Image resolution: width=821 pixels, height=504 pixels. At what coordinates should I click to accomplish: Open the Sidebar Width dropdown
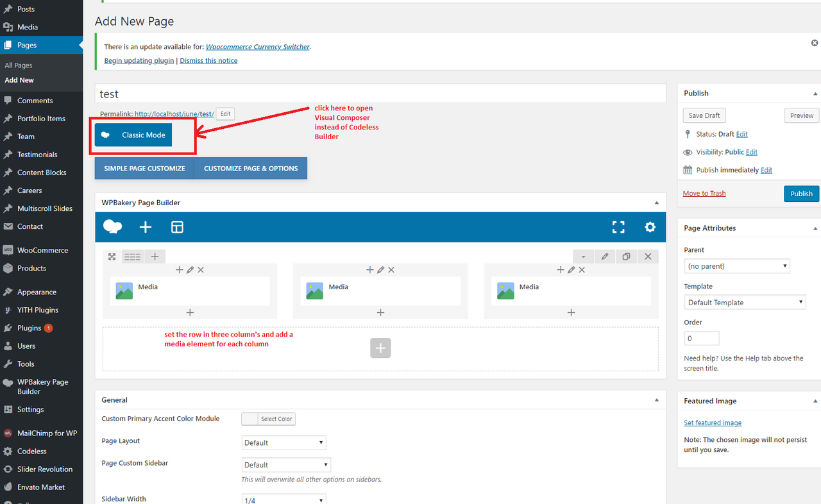[284, 499]
